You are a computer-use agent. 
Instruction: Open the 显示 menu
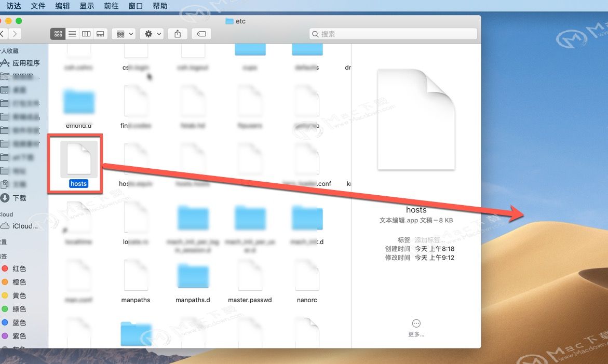87,6
